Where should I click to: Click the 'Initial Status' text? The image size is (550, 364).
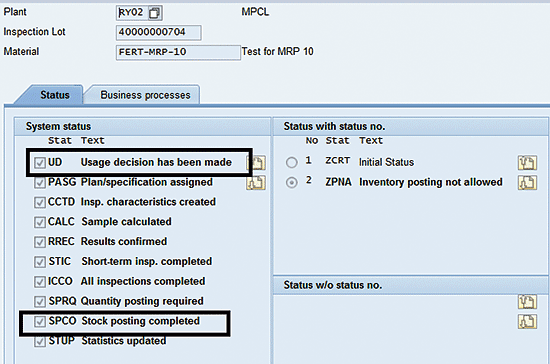click(x=386, y=162)
